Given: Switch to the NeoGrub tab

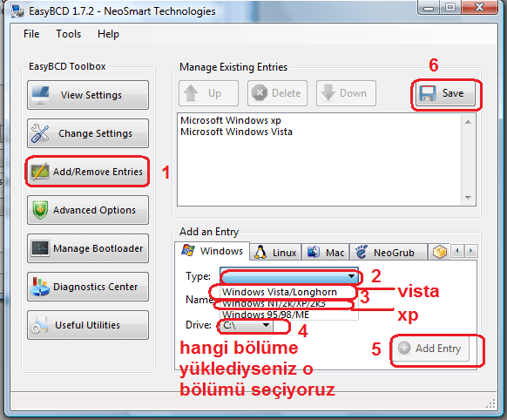Looking at the screenshot, I should coord(388,252).
